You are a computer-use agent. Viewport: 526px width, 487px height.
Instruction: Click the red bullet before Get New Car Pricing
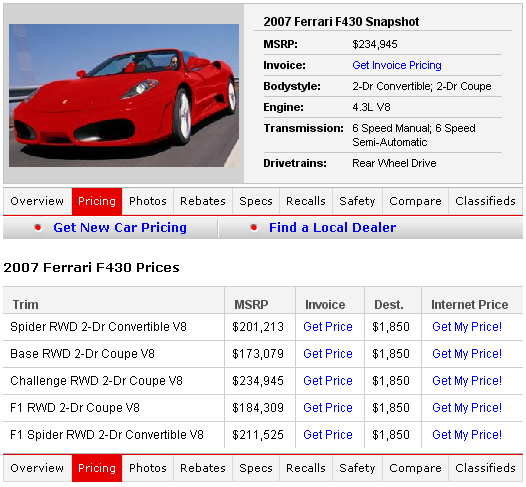pyautogui.click(x=38, y=228)
